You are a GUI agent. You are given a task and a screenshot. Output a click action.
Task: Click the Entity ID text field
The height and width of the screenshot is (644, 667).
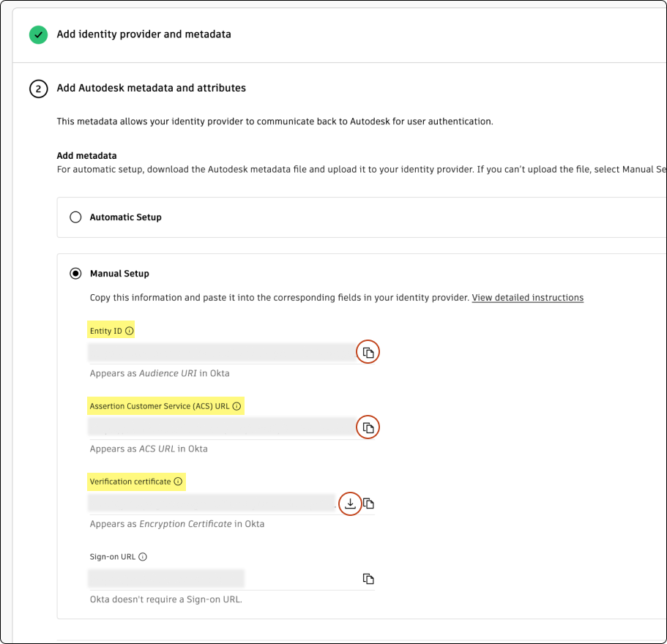221,353
